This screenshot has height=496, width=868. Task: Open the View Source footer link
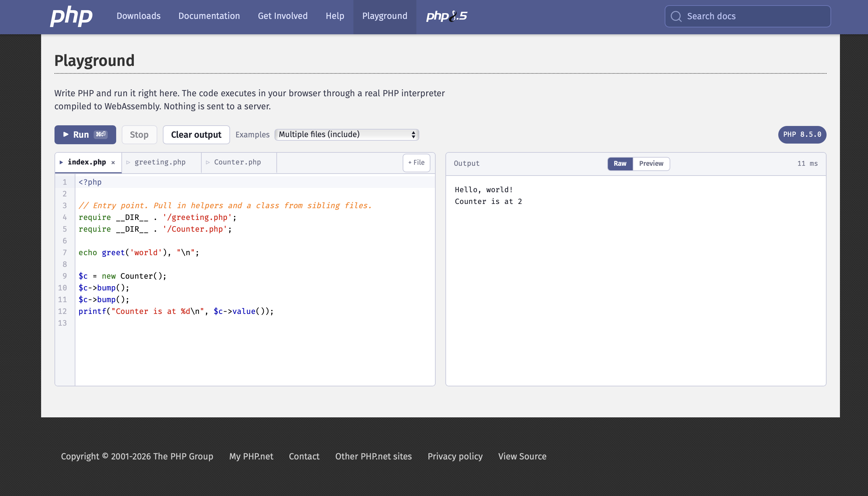pyautogui.click(x=522, y=456)
